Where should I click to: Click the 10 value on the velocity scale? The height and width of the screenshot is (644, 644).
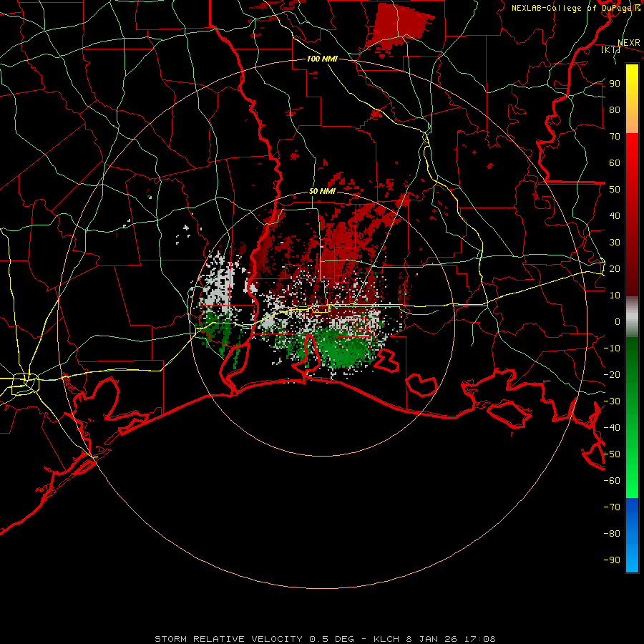615,296
